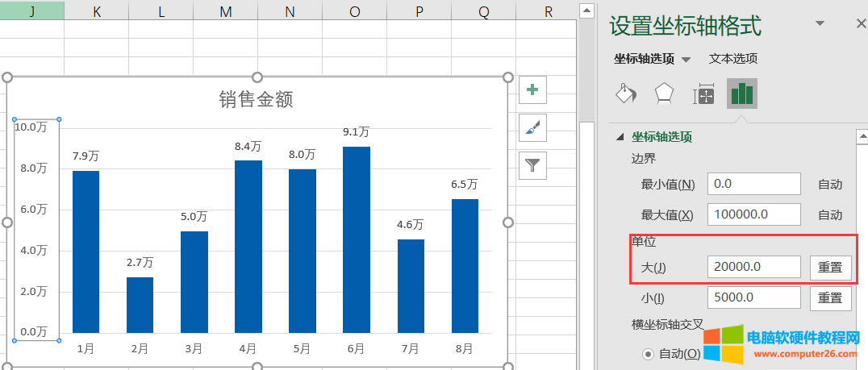Click the 最大值(X) field showing 100000.0
The width and height of the screenshot is (868, 370).
coord(753,214)
